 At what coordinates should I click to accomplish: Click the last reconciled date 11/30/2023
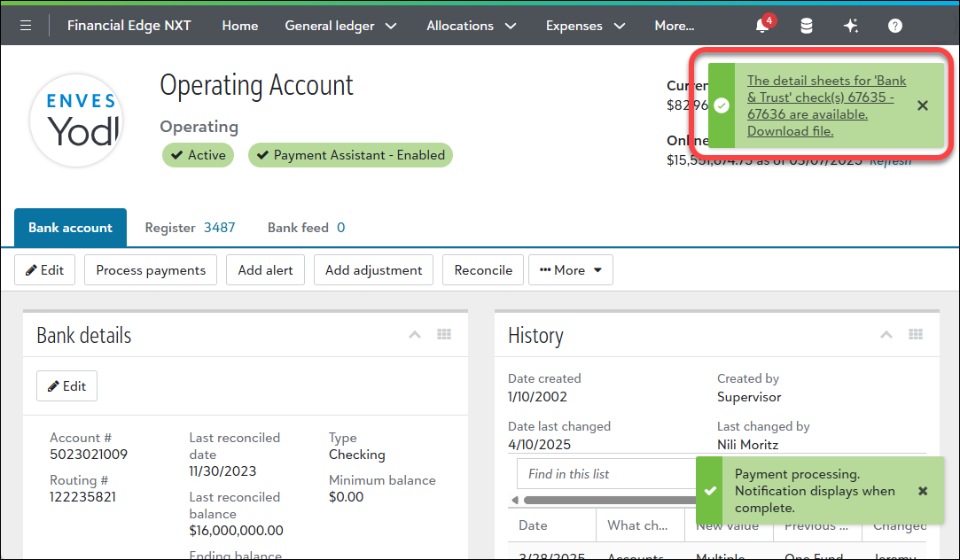pyautogui.click(x=222, y=471)
